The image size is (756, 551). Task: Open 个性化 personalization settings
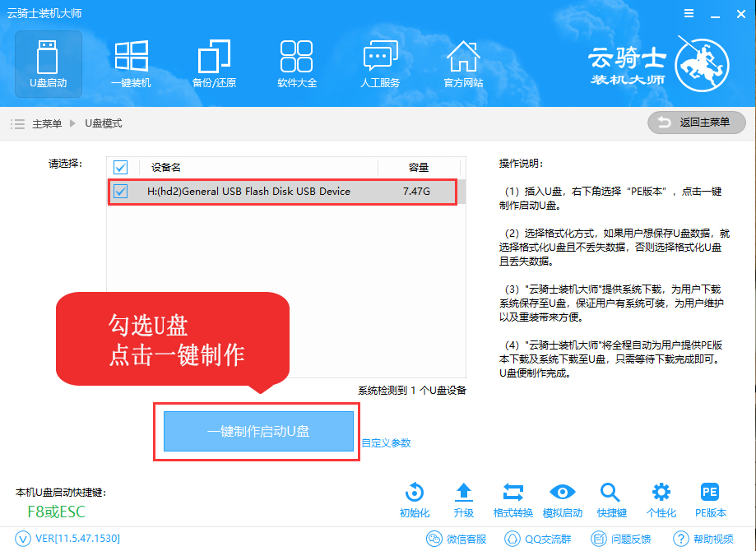point(661,500)
